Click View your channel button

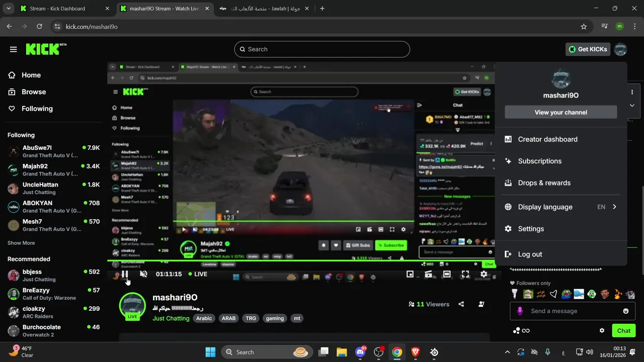coord(561,112)
